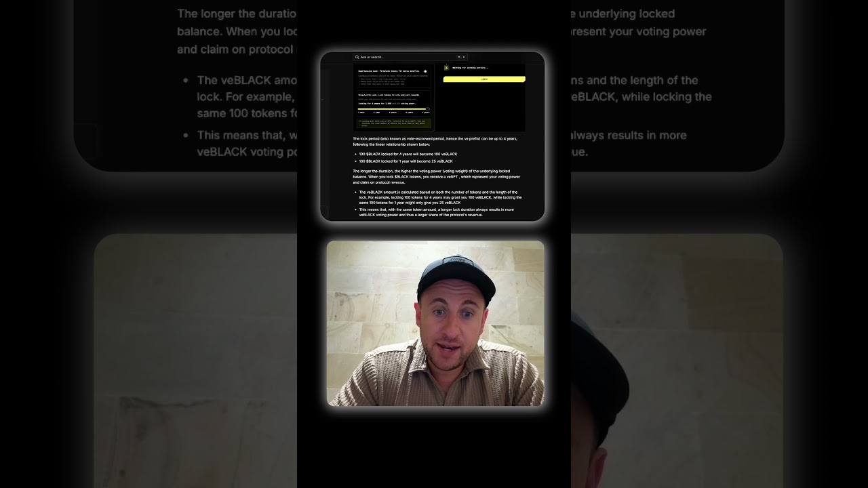Click the green veNFT info notice
Viewport: 868px width, 488px height.
(x=394, y=123)
